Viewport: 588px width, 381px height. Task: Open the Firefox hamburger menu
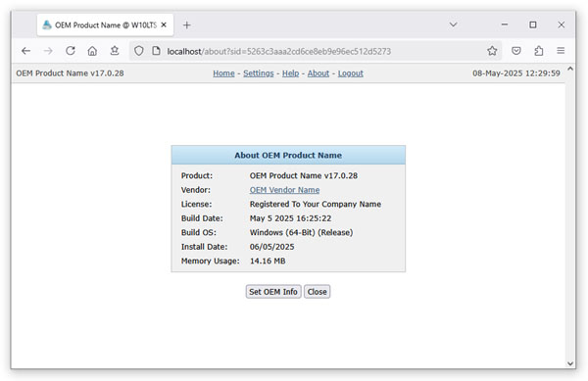[x=561, y=51]
